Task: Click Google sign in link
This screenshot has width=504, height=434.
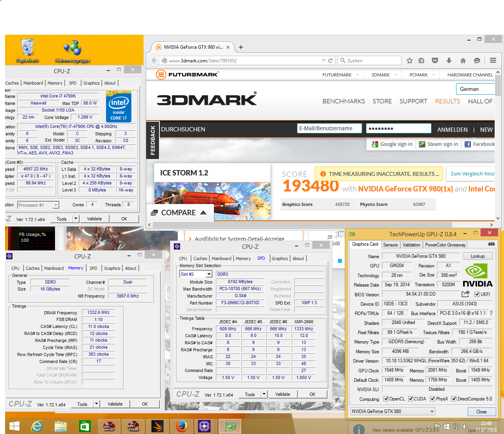Action: pyautogui.click(x=392, y=144)
